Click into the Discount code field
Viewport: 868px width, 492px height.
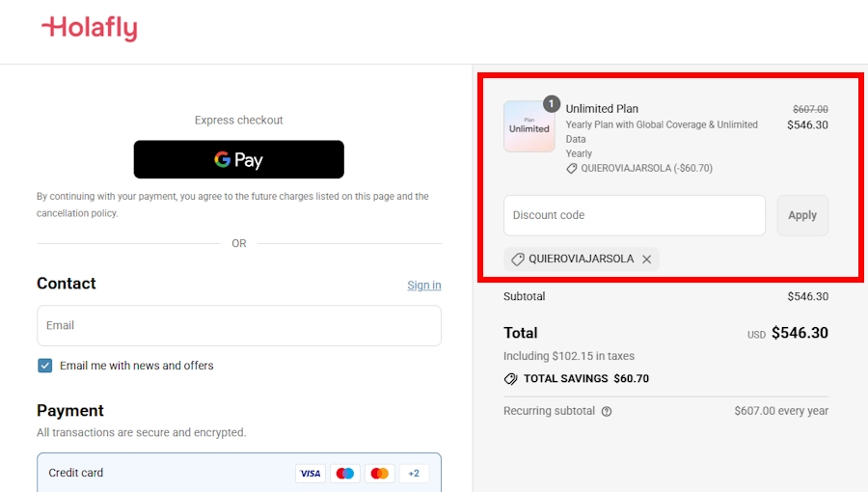coord(634,215)
